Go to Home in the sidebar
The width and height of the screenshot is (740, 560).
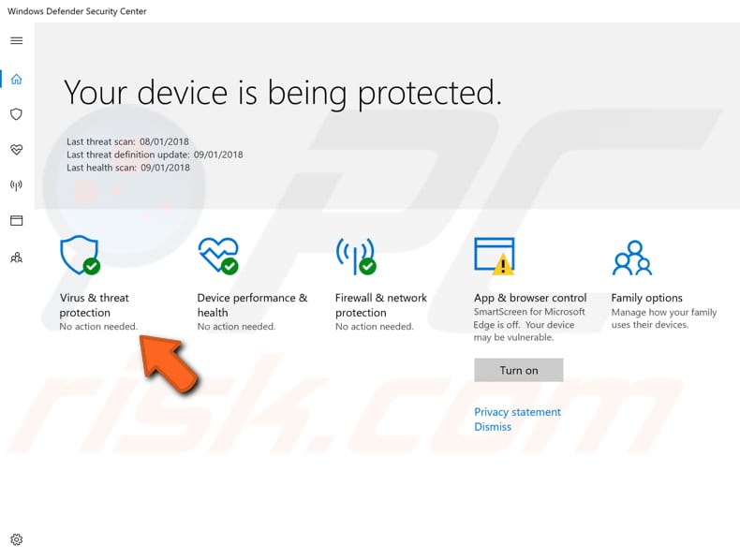pyautogui.click(x=16, y=79)
